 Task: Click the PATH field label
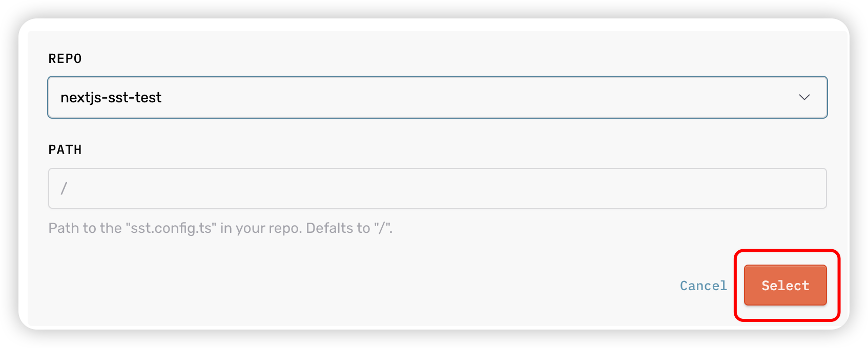pos(65,150)
